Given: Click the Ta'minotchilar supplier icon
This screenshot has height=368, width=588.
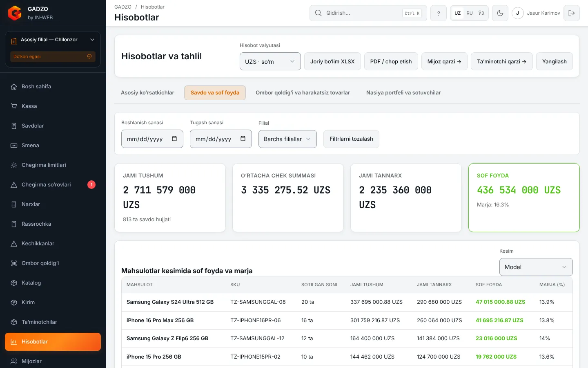Looking at the screenshot, I should point(14,322).
